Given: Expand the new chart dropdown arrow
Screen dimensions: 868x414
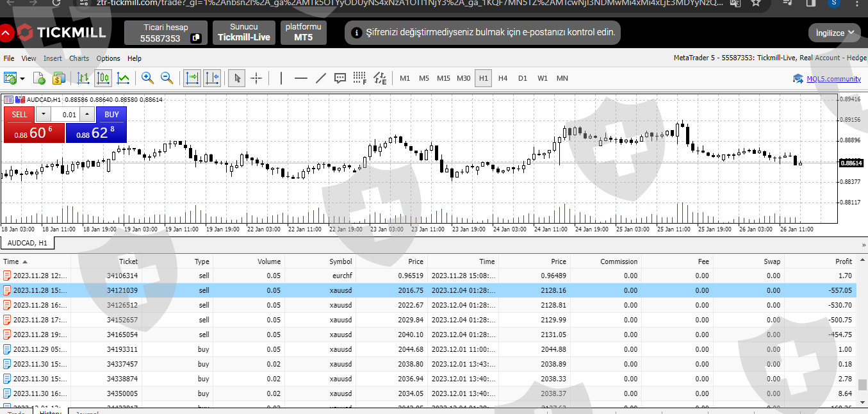Looking at the screenshot, I should [22, 79].
